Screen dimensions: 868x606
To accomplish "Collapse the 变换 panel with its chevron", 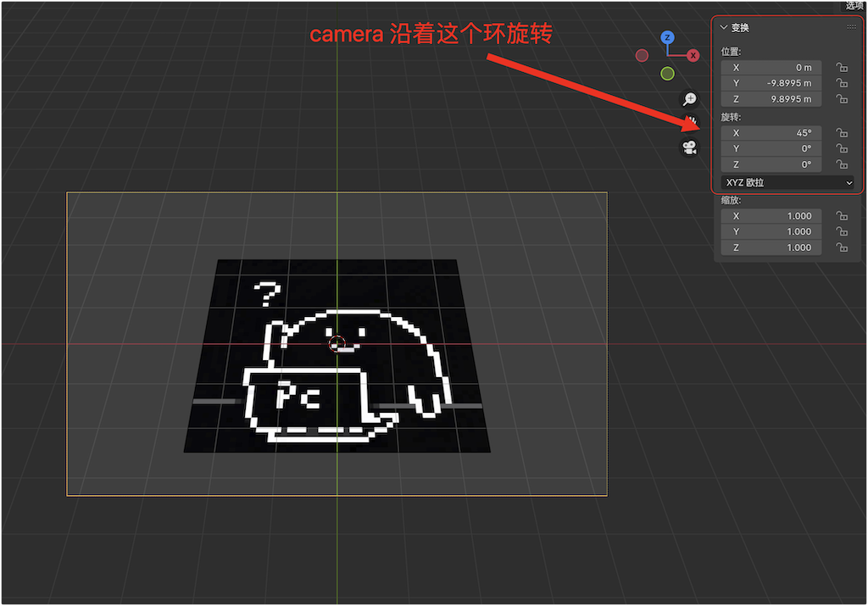I will pyautogui.click(x=725, y=27).
